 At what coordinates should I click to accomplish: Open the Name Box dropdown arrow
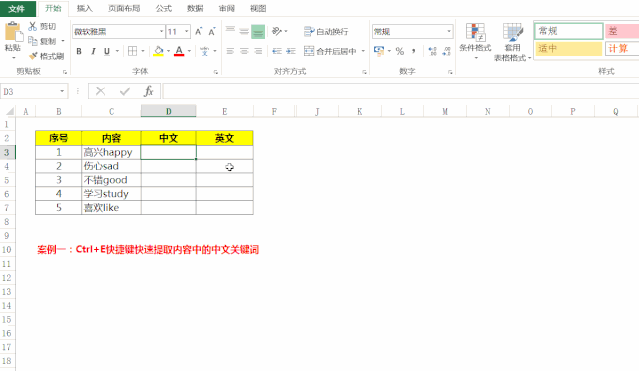click(x=62, y=91)
